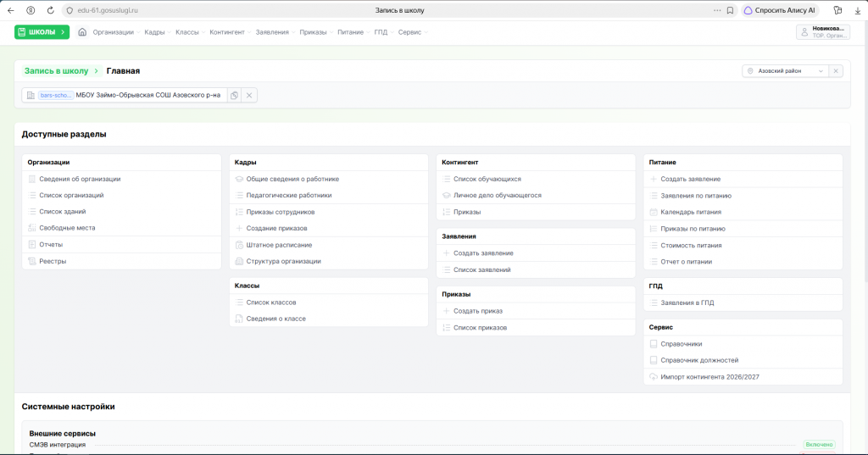Viewport: 868px width, 455px height.
Task: Expand the ГПД top menu
Action: 383,32
